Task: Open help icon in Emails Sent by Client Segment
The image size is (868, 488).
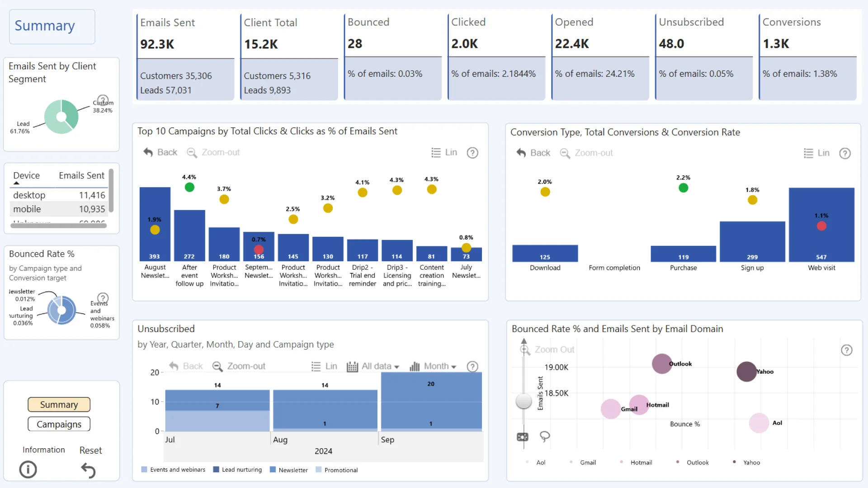Action: pyautogui.click(x=103, y=99)
